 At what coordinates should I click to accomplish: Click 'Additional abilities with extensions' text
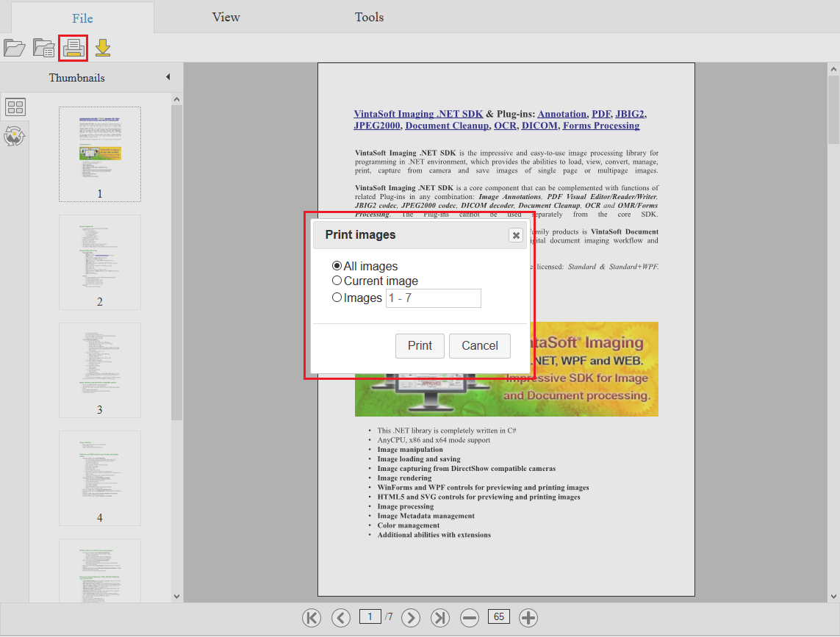[x=434, y=535]
